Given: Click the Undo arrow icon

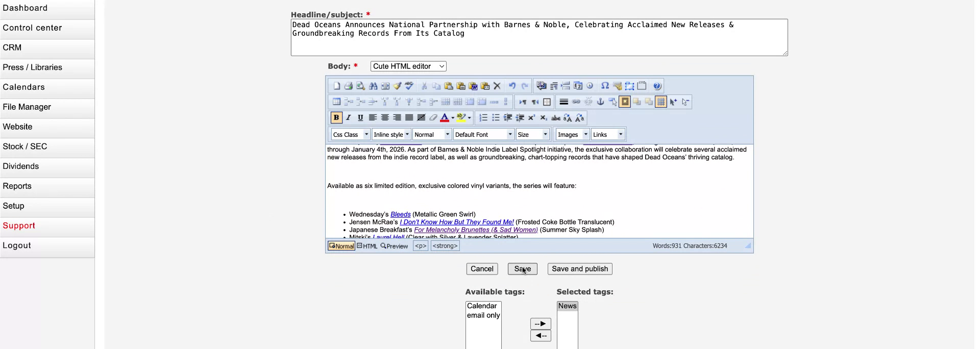Looking at the screenshot, I should 512,86.
